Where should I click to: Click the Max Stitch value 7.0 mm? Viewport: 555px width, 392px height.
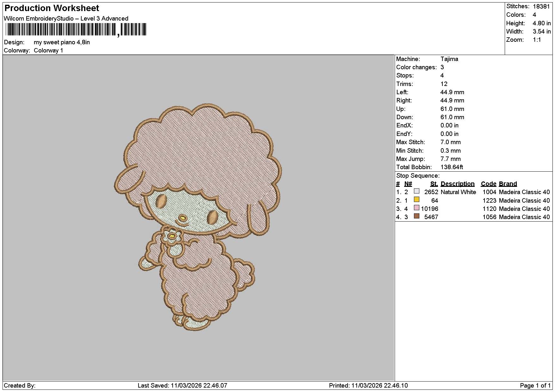pyautogui.click(x=450, y=142)
